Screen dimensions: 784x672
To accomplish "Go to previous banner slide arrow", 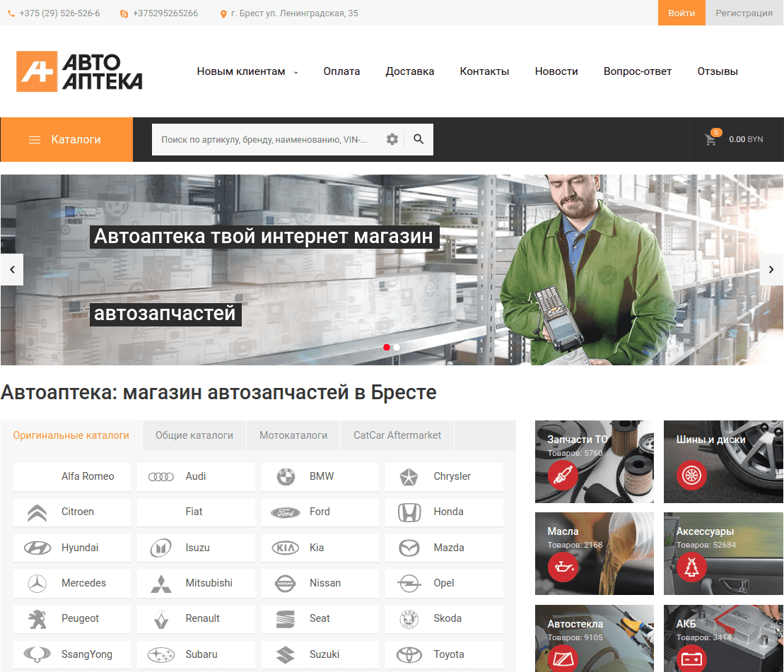I will point(12,269).
